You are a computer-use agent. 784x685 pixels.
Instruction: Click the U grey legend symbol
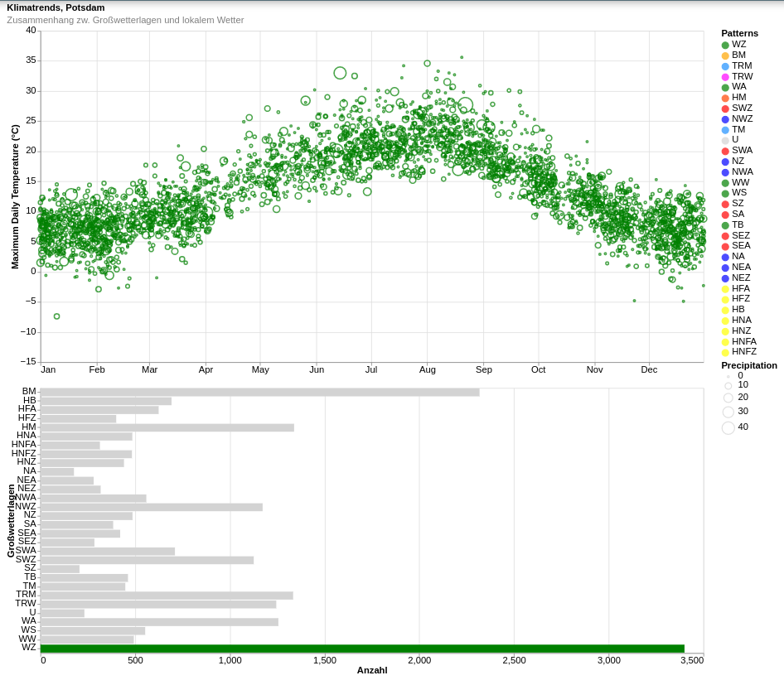tap(725, 141)
